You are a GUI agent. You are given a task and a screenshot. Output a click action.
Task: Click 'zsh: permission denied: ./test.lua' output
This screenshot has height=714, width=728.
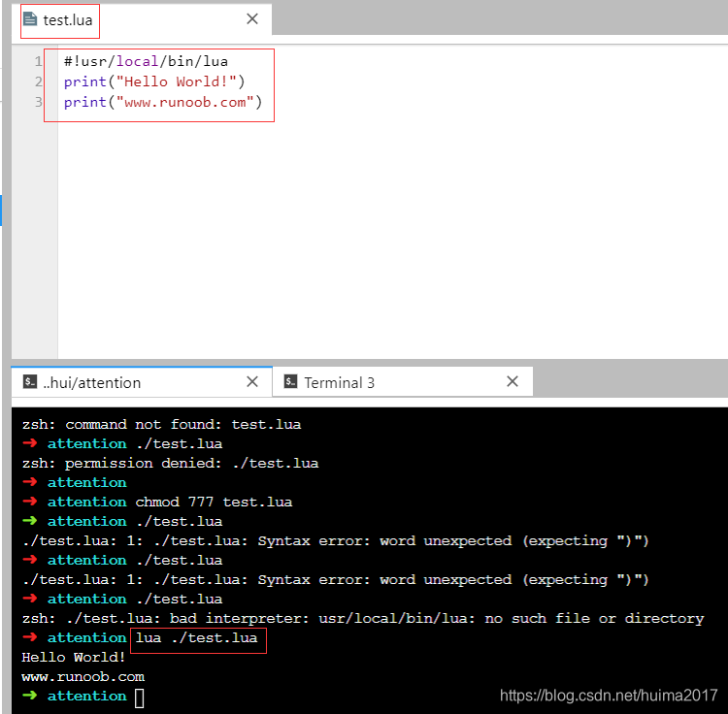point(171,463)
